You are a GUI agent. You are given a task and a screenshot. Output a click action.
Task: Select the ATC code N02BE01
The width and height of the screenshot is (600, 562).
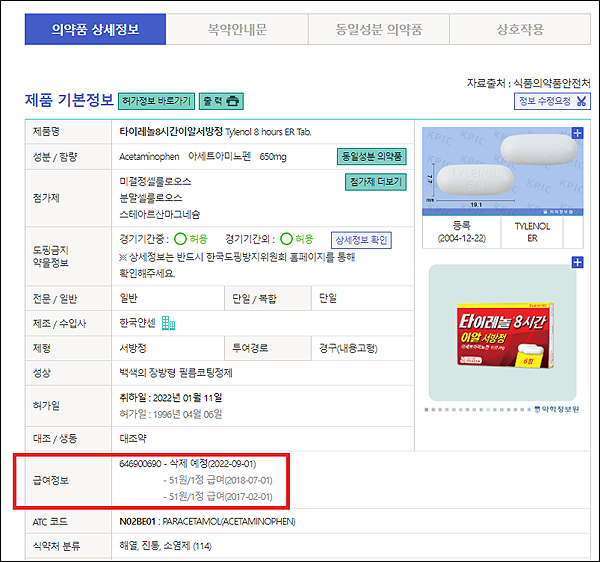(137, 521)
